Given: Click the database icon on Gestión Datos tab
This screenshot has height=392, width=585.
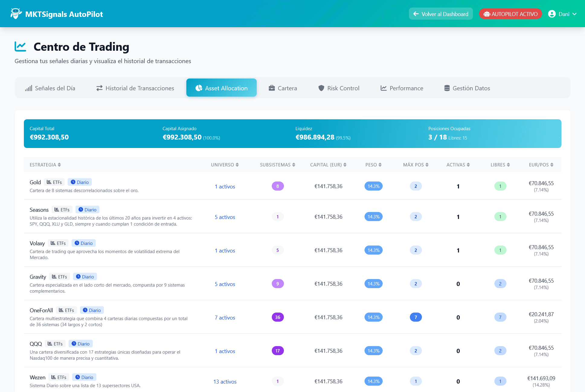Looking at the screenshot, I should tap(447, 88).
